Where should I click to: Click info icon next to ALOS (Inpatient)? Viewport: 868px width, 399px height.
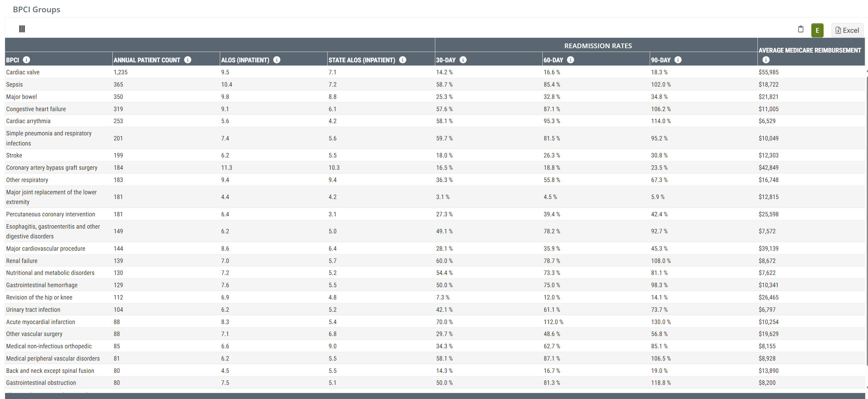click(277, 60)
